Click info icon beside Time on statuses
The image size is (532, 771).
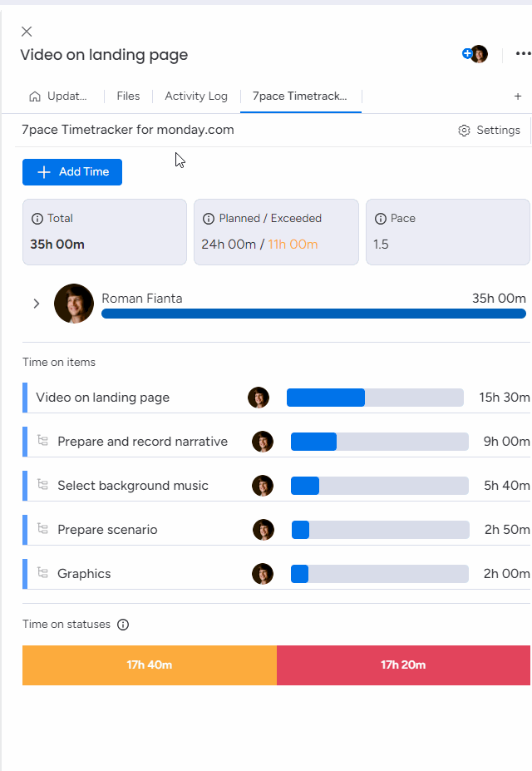(x=123, y=625)
